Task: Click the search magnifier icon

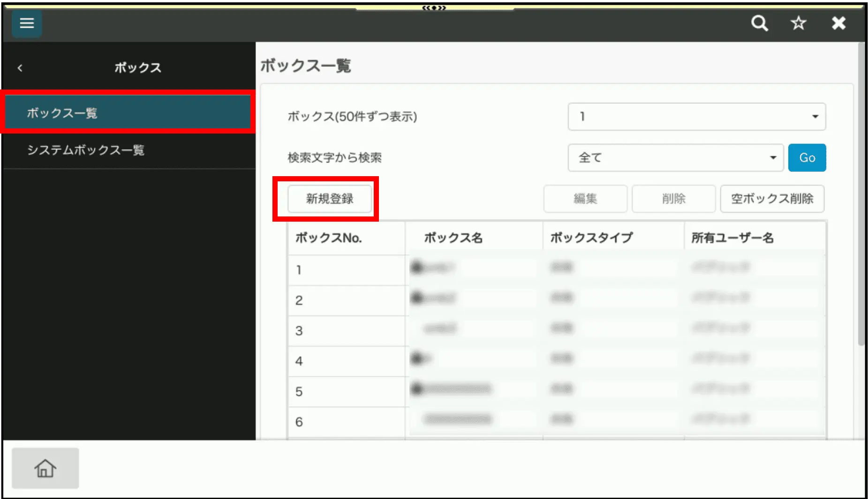Action: pos(759,23)
